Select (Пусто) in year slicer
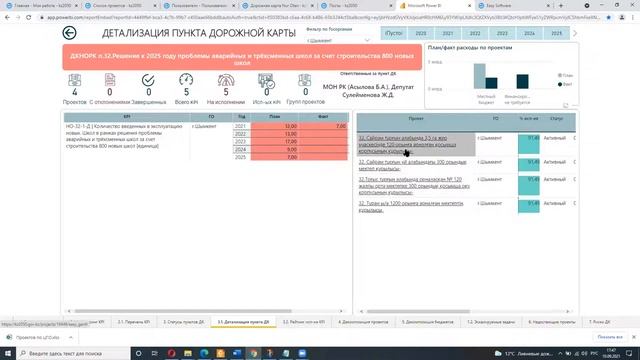Screen dimensions: 640x360 pos(394,33)
